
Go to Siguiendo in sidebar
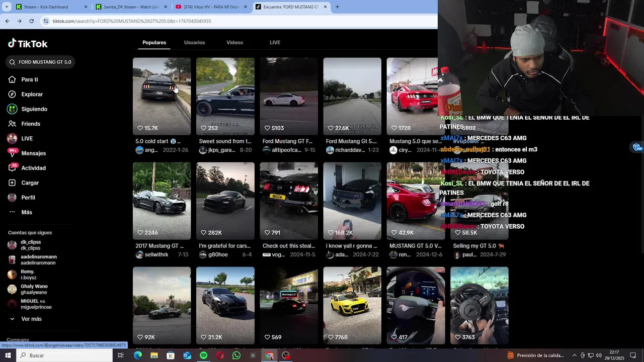28,109
